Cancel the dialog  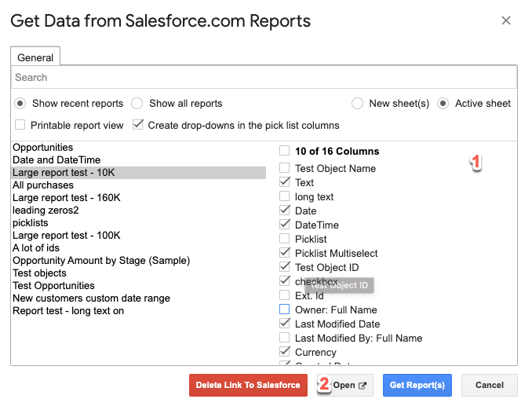pyautogui.click(x=490, y=385)
